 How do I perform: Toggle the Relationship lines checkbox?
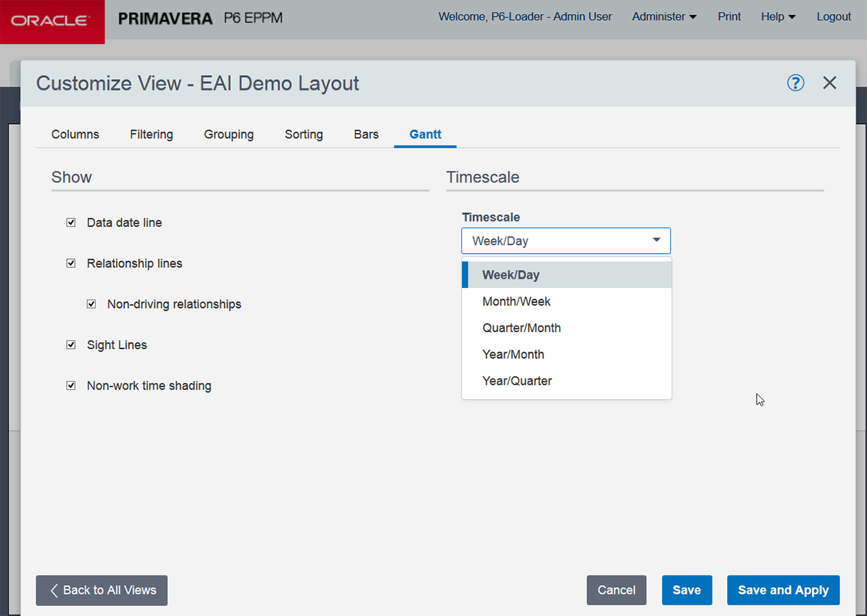[x=71, y=263]
